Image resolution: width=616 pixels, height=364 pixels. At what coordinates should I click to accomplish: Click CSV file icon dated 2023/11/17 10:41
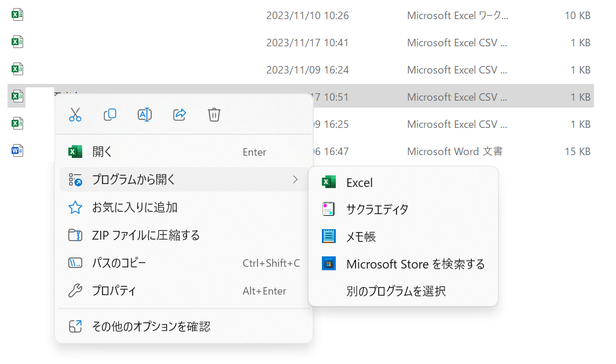pyautogui.click(x=17, y=42)
